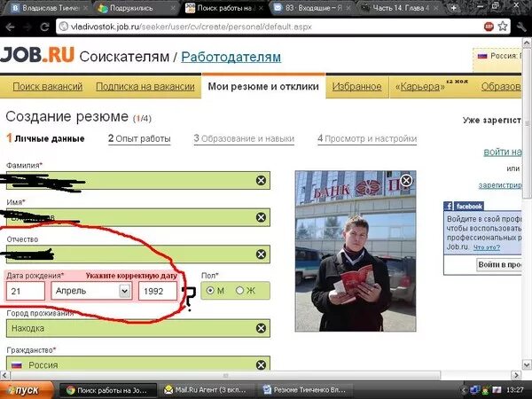Go to step 2 Опыт работы
Screen dimensions: 532x399
(x=139, y=138)
